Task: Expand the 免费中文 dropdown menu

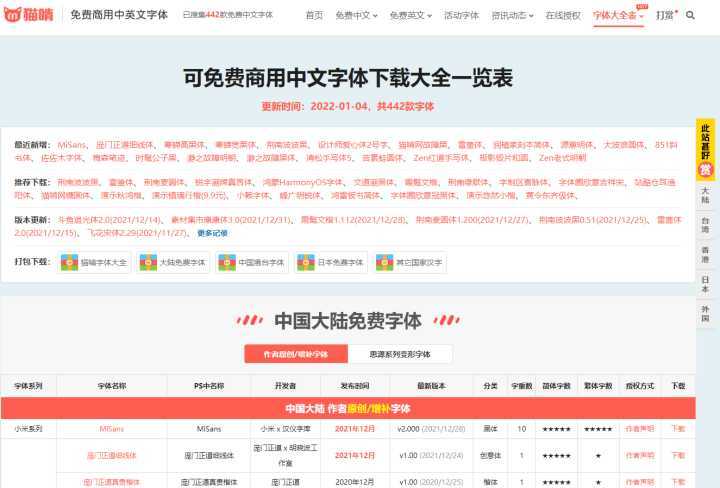Action: (356, 15)
